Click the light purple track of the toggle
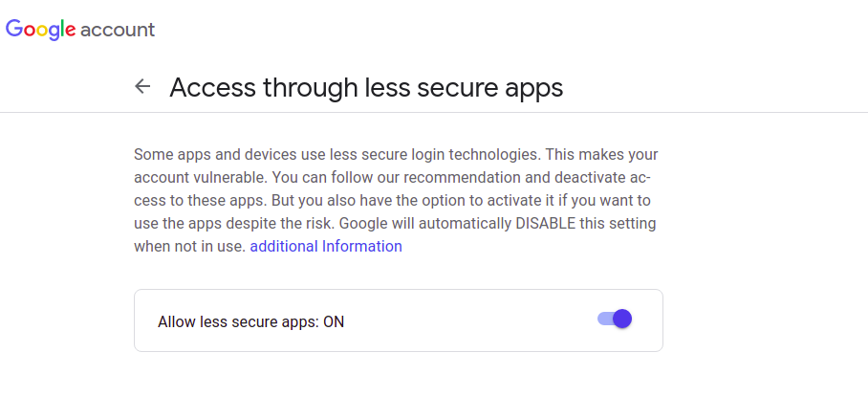This screenshot has height=419, width=868. point(606,319)
